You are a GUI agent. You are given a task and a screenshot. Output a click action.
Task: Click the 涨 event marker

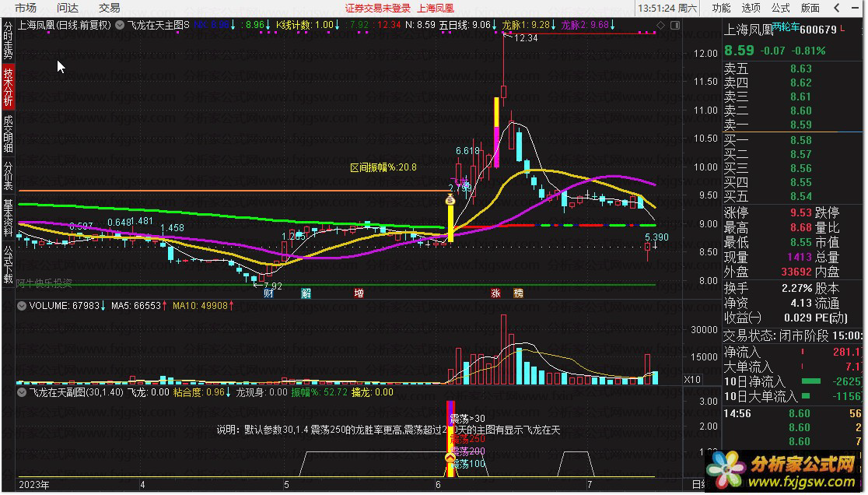click(x=495, y=293)
